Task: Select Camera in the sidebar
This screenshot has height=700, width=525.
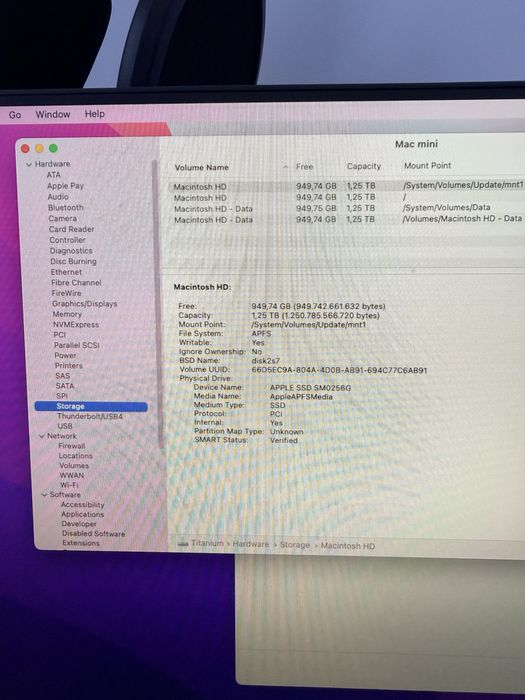Action: (62, 218)
